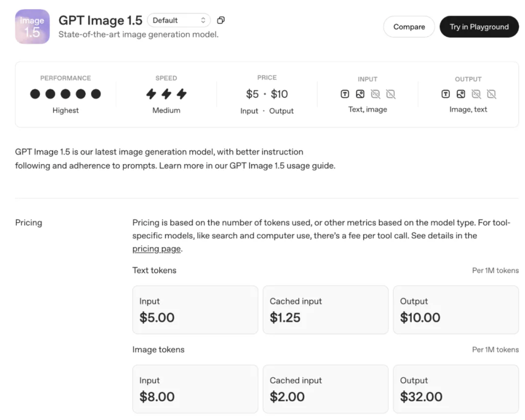The width and height of the screenshot is (525, 420).
Task: Click the Compare button
Action: (409, 27)
